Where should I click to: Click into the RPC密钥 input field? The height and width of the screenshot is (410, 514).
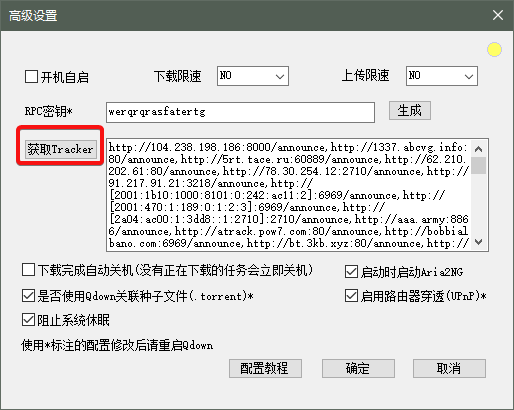tap(240, 112)
